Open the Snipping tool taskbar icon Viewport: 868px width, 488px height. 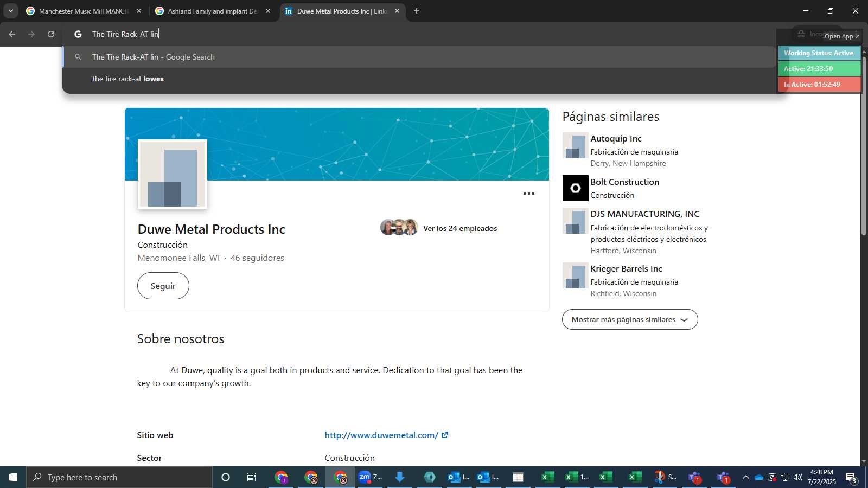(665, 477)
